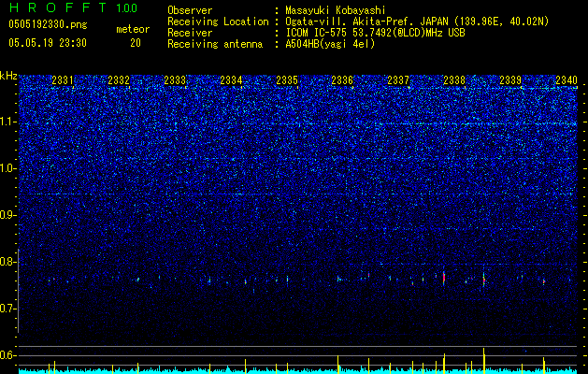Click the Observer field label
The height and width of the screenshot is (374, 588).
(190, 10)
